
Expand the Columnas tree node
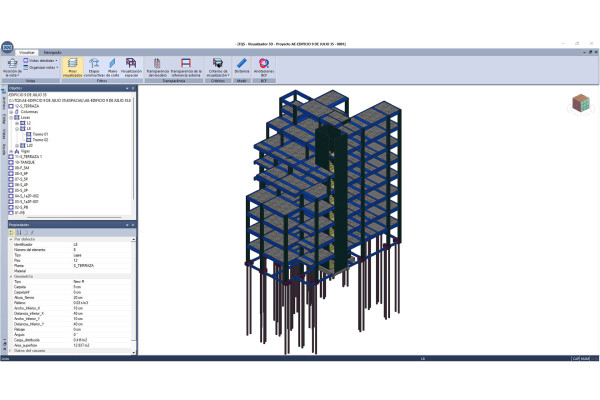pyautogui.click(x=11, y=112)
